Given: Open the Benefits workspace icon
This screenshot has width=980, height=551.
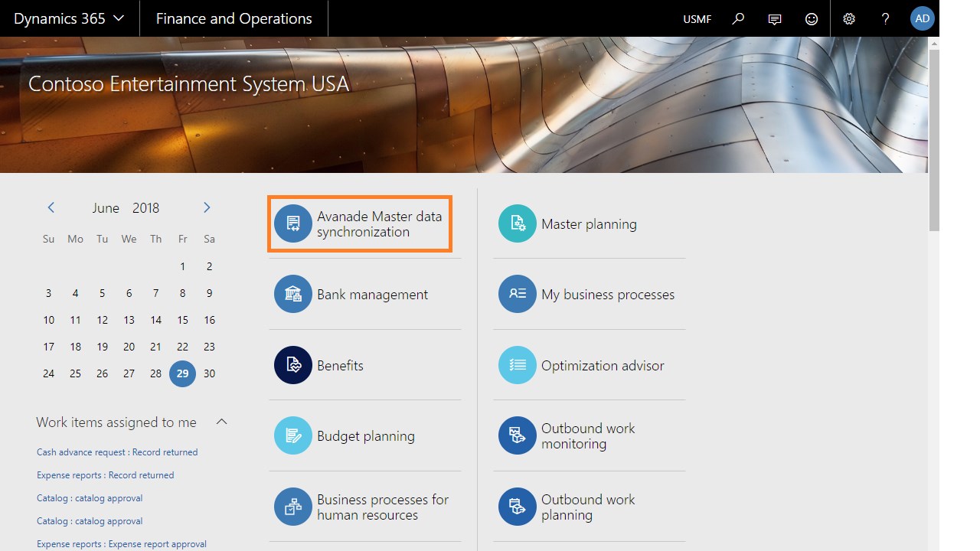Looking at the screenshot, I should [293, 365].
